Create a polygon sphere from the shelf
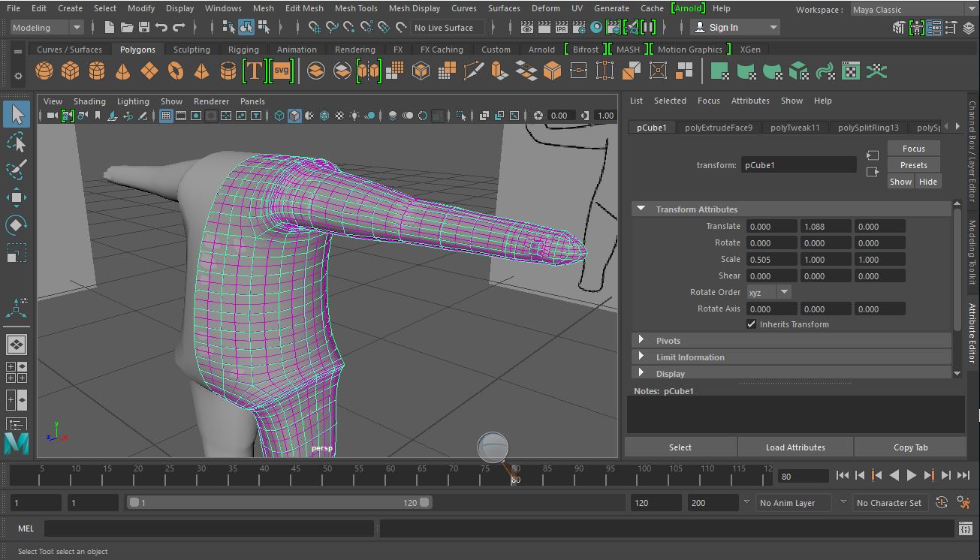 pos(44,70)
